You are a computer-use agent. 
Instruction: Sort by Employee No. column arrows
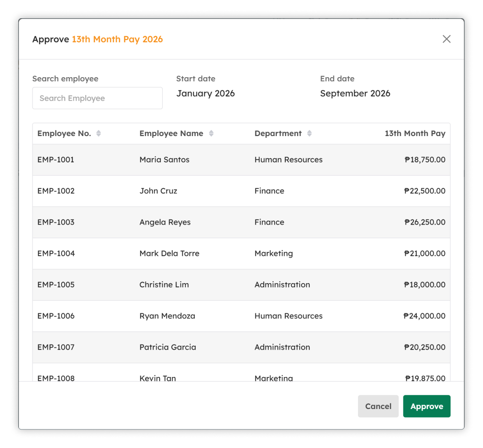pyautogui.click(x=99, y=133)
